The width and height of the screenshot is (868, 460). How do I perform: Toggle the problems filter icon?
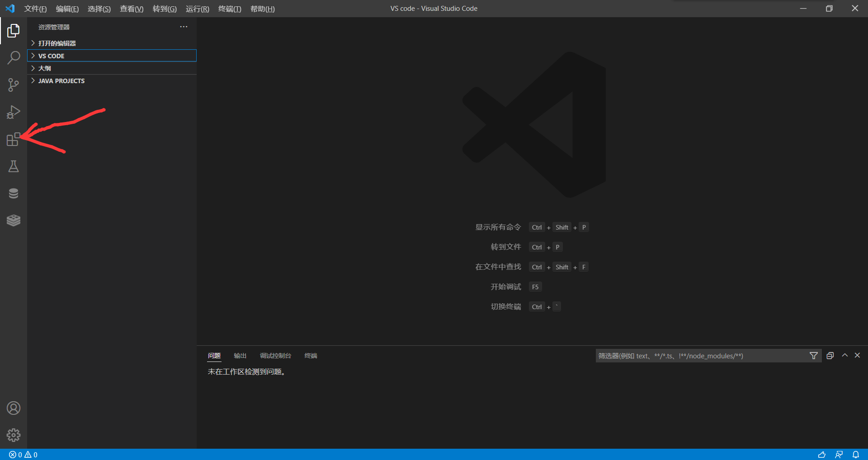tap(813, 356)
